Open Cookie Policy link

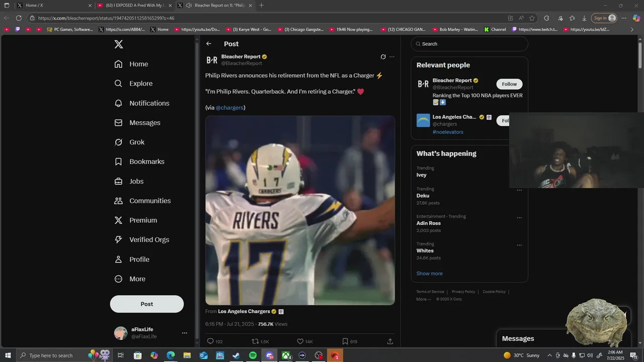pyautogui.click(x=494, y=292)
